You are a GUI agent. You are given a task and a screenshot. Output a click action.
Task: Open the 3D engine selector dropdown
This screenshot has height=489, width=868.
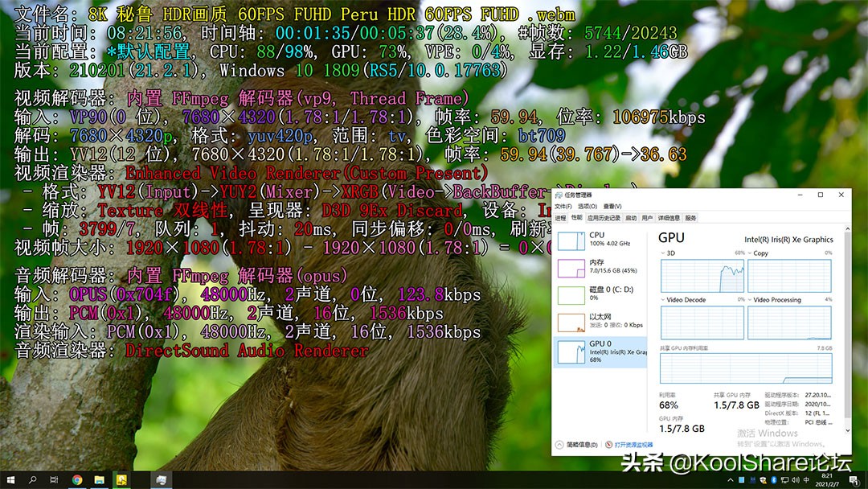pos(664,253)
